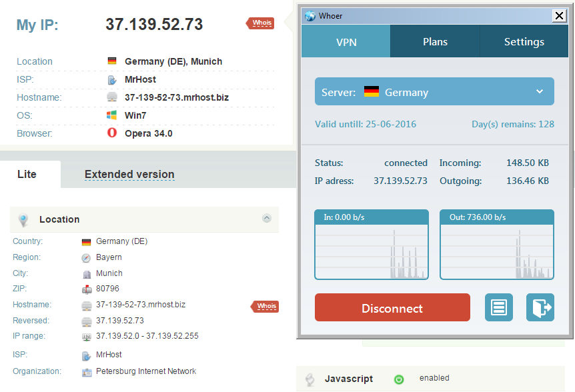Click the Incoming 148.50 KB value
575x392 pixels.
pyautogui.click(x=528, y=163)
